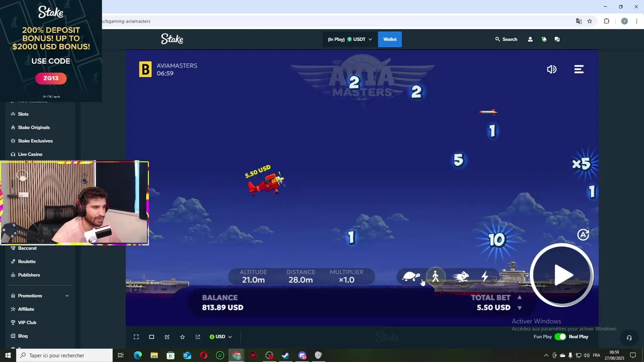Viewport: 644px width, 362px height.
Task: Select lightning turbo speed mode
Action: (485, 277)
